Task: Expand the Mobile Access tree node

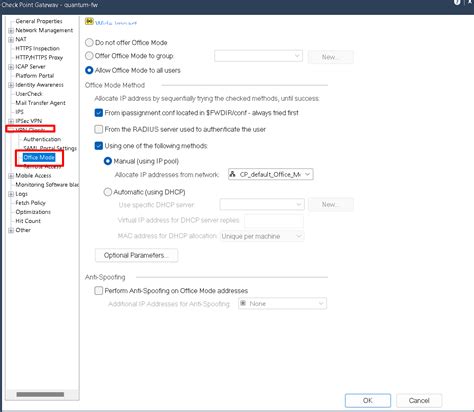Action: coord(11,176)
